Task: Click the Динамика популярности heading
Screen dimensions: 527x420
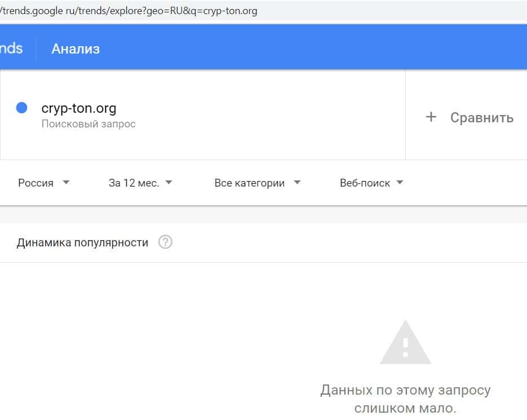Action: (x=82, y=242)
